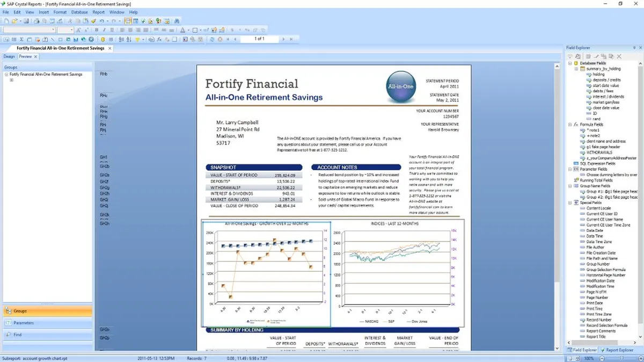Select the WITHDRAWALS formula field
Viewport: 644px width, 362px height.
coord(598,153)
